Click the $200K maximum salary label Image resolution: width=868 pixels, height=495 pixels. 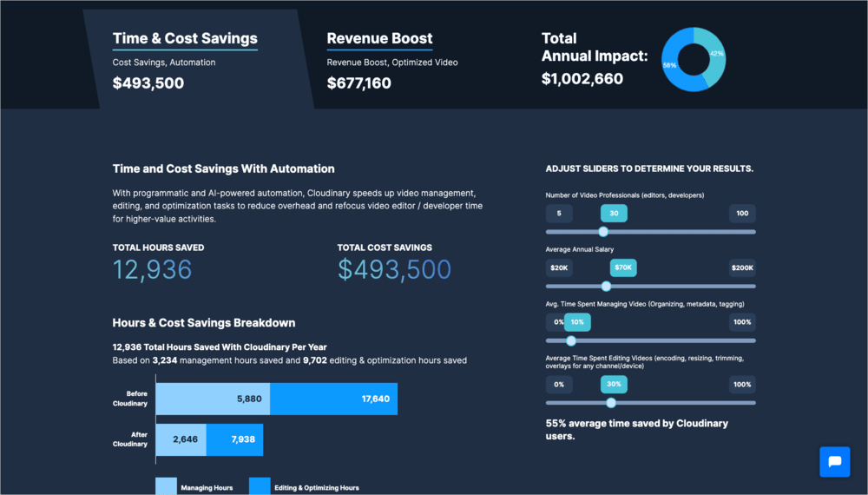742,268
